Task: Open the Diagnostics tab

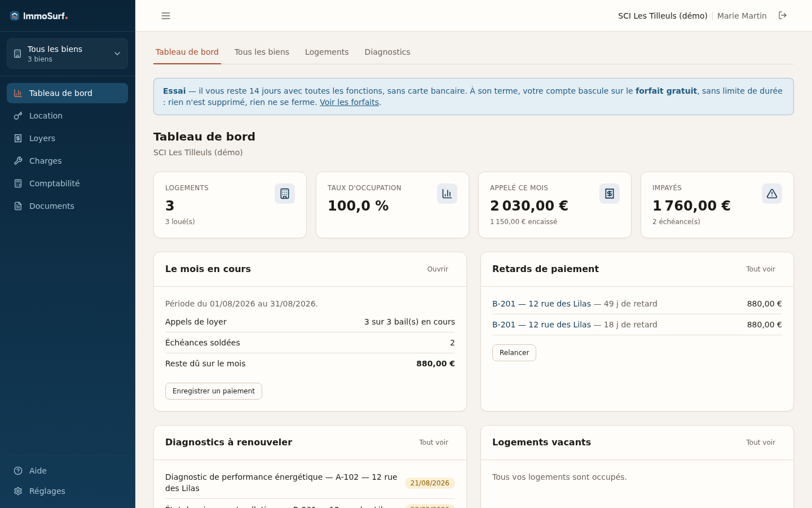Action: 387,52
